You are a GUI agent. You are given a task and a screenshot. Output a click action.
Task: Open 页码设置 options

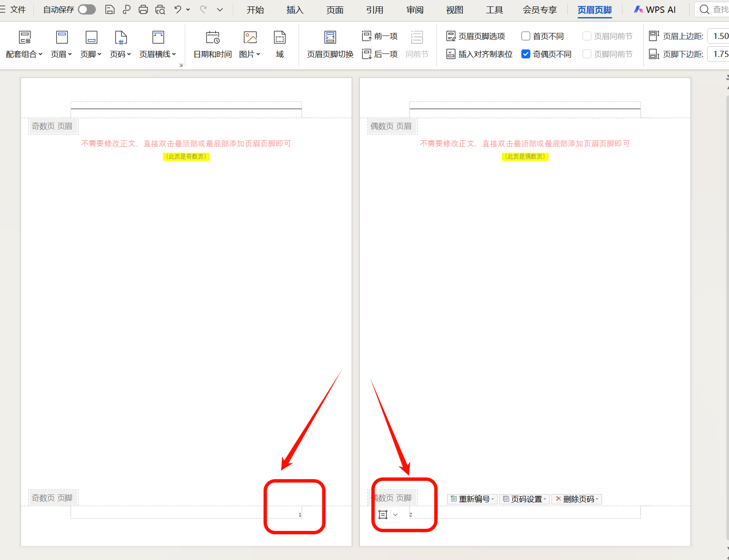click(x=525, y=499)
